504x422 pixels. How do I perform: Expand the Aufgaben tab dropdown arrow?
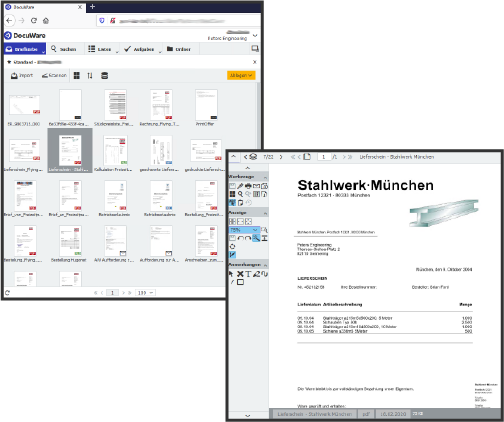160,52
